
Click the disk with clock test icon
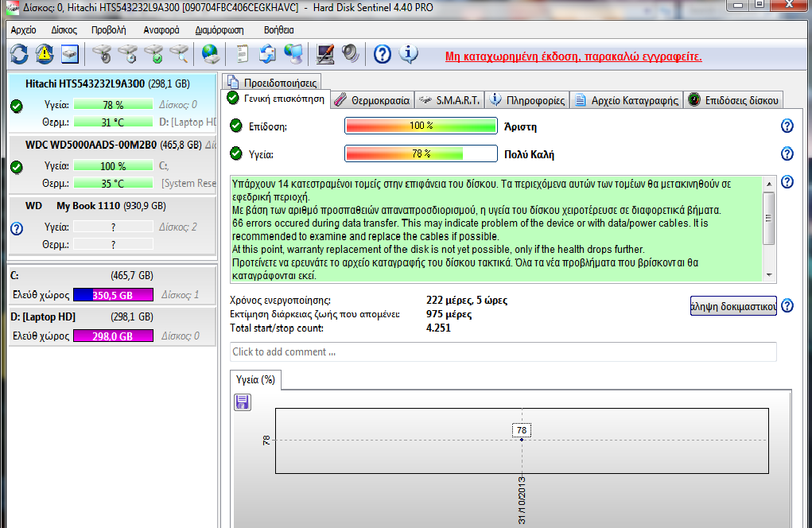tap(127, 54)
